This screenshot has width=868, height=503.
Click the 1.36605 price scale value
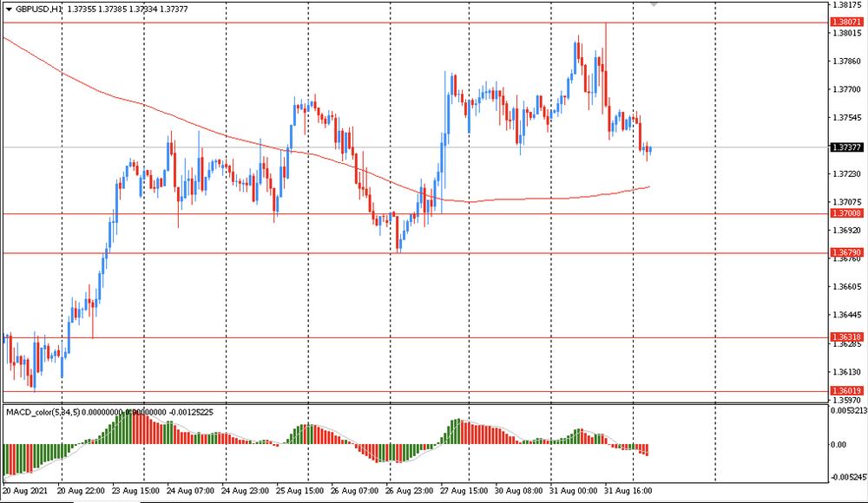(x=847, y=287)
